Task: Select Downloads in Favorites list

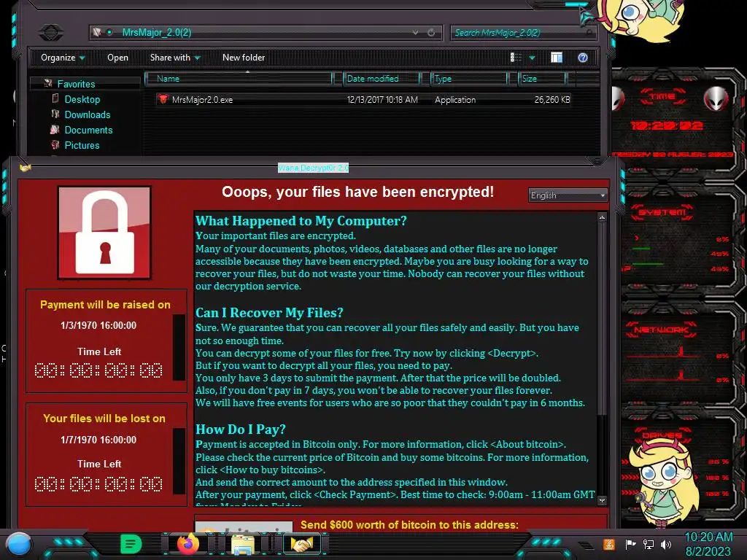Action: point(88,114)
